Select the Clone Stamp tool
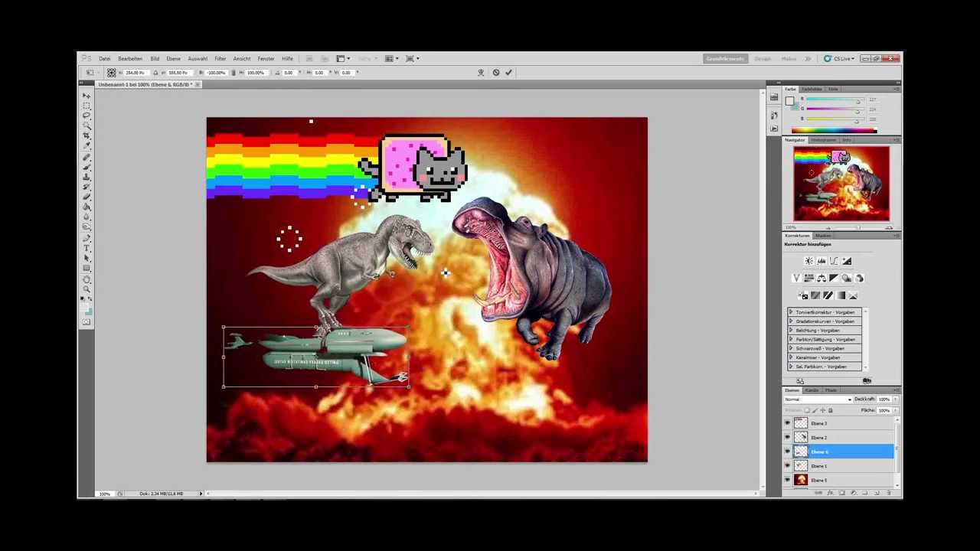This screenshot has width=980, height=551. pos(87,177)
